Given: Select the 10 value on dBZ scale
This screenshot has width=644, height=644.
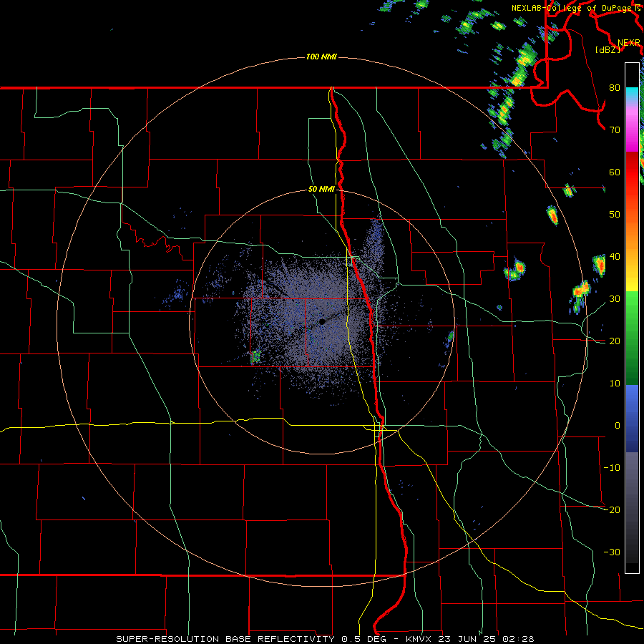Looking at the screenshot, I should click(x=615, y=384).
